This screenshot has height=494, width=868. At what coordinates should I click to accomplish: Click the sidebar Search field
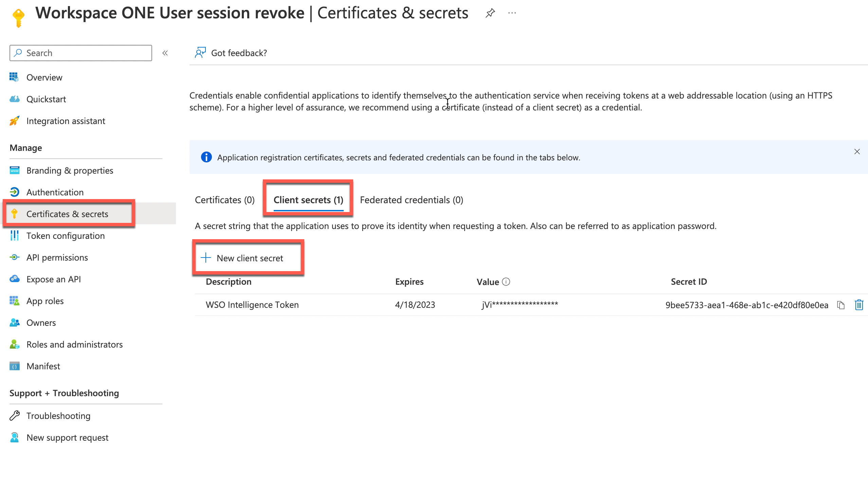(81, 53)
